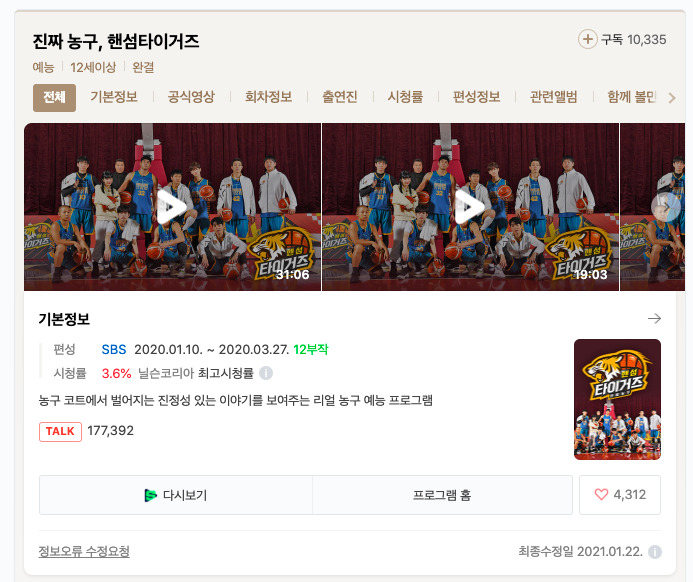The image size is (693, 582).
Task: Click the 완결 status label
Action: pyautogui.click(x=143, y=67)
